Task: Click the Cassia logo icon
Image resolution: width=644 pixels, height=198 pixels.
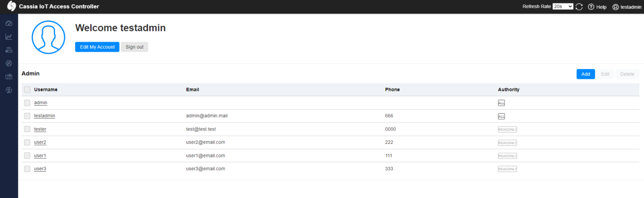Action: pos(11,6)
